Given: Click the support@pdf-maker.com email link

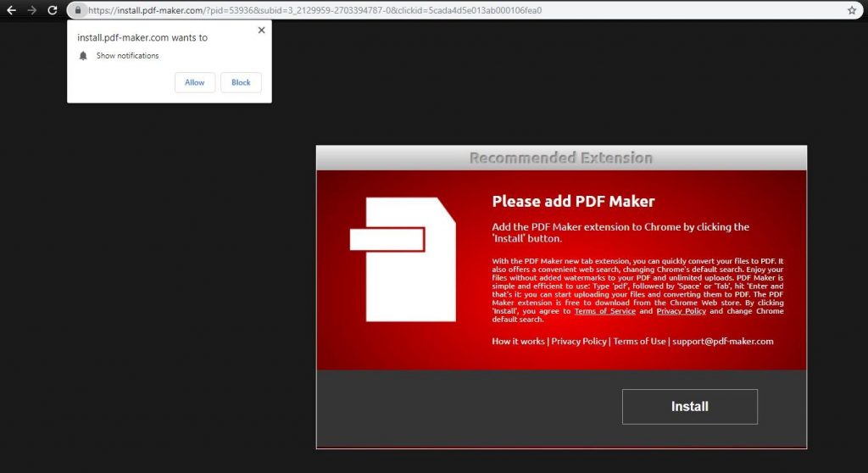Looking at the screenshot, I should (x=723, y=341).
